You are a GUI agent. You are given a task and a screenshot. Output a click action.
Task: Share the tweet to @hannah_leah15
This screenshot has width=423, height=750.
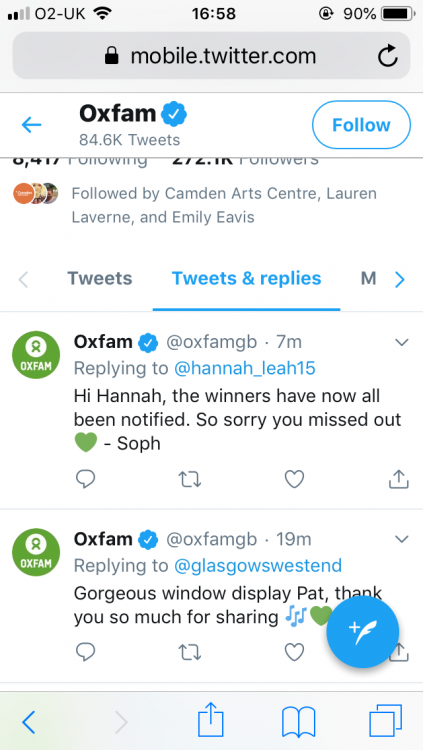(398, 479)
